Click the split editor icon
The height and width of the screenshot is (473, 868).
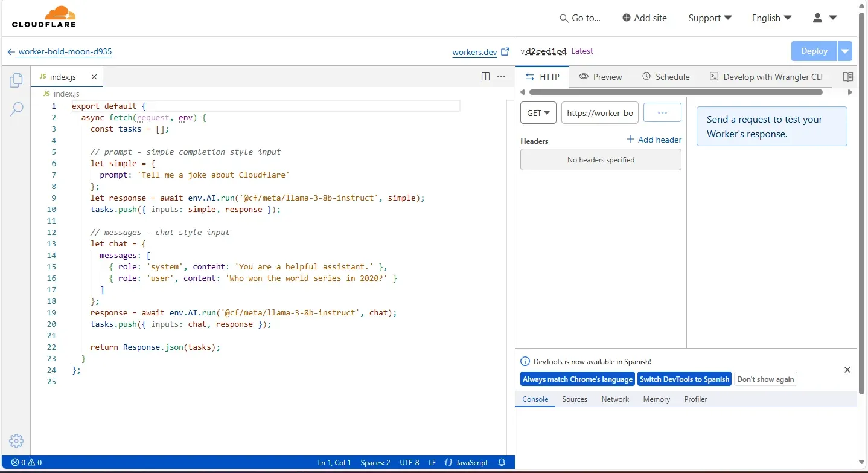(485, 77)
